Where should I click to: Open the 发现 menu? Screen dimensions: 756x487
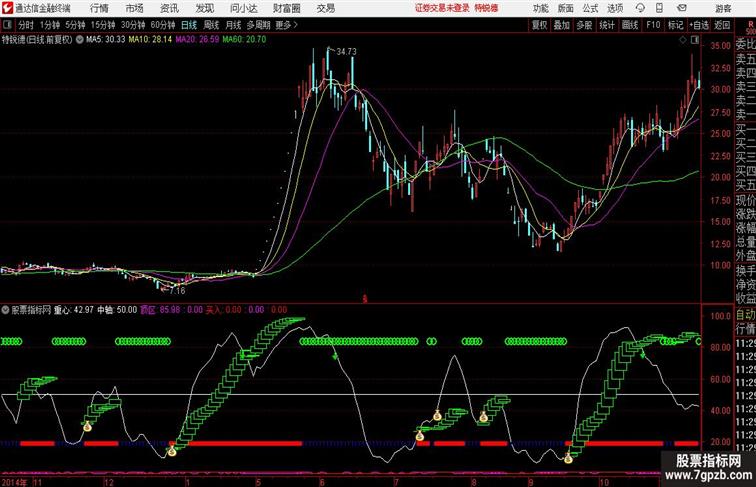point(204,8)
